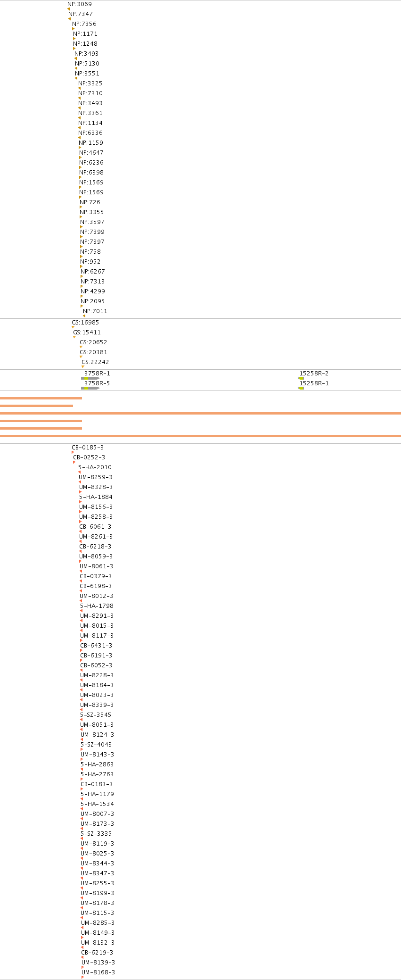Screen dimensions: 401x980
Task: Open feature 5-HA-2010
Action: coord(95,467)
